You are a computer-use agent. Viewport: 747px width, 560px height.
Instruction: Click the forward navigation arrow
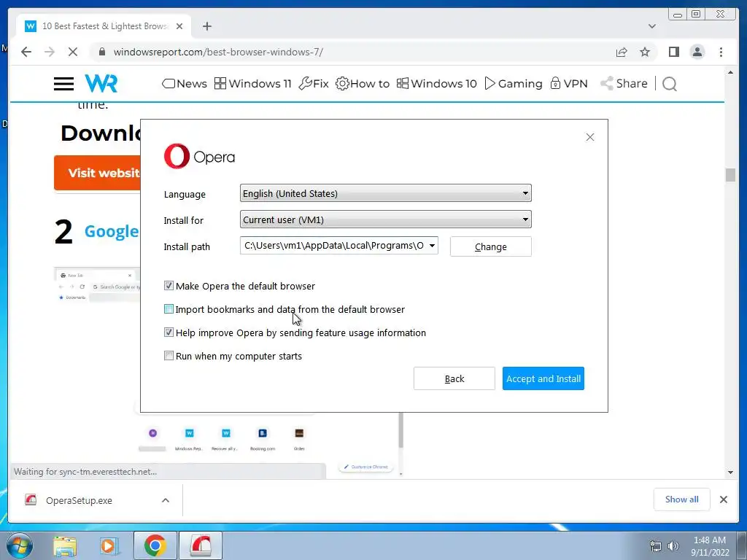click(x=50, y=52)
